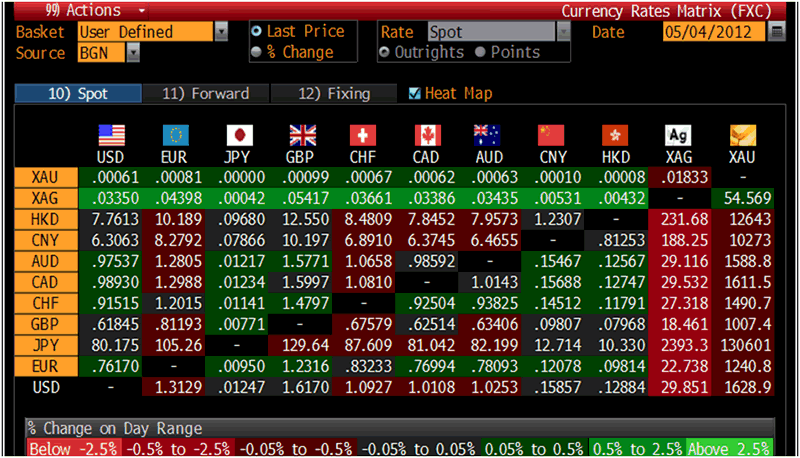This screenshot has width=800, height=458.
Task: Open the Source BGN dropdown
Action: (x=133, y=53)
